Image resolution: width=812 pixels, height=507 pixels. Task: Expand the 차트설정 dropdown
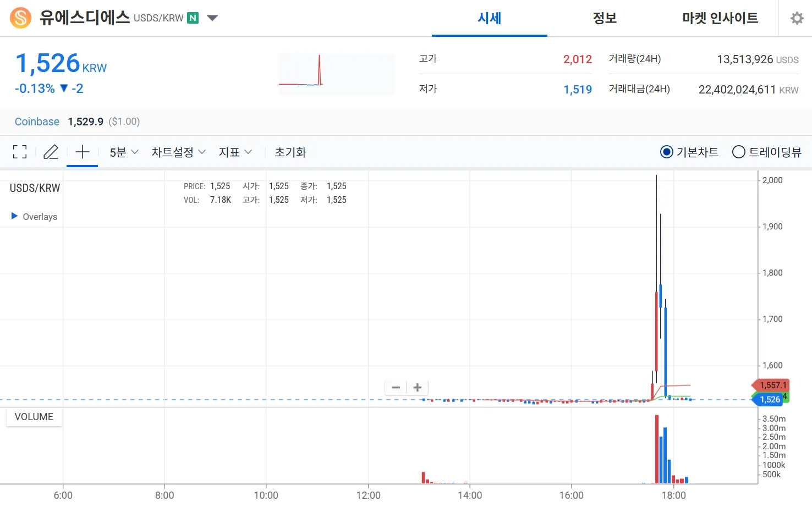pos(178,152)
